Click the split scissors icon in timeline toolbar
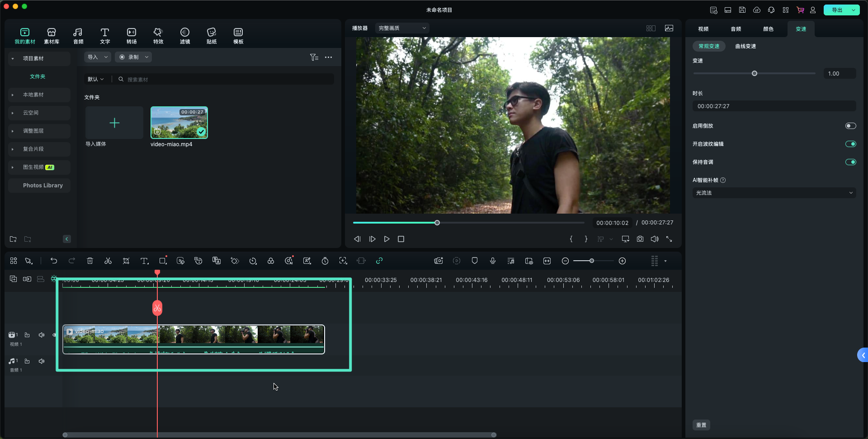868x439 pixels. [x=108, y=261]
